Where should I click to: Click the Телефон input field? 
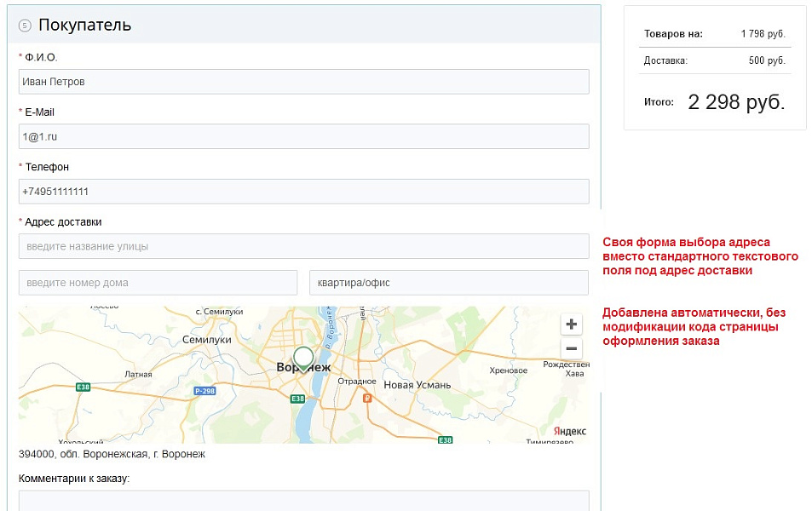click(303, 192)
